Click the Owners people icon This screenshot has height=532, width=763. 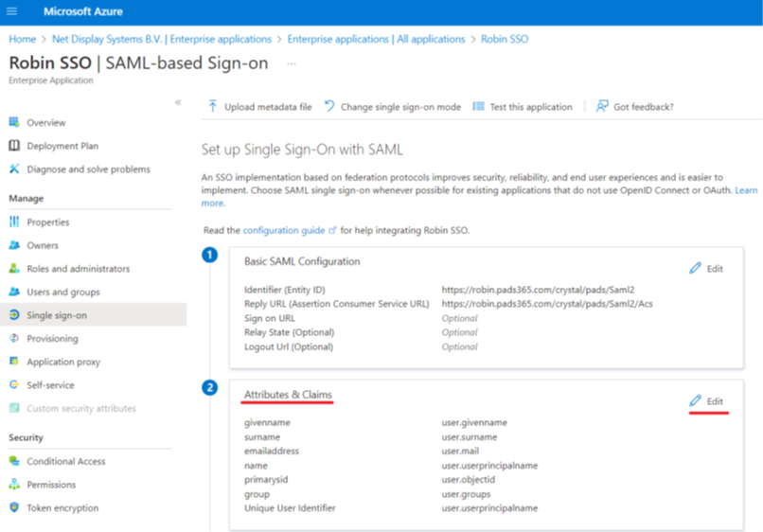click(x=14, y=245)
